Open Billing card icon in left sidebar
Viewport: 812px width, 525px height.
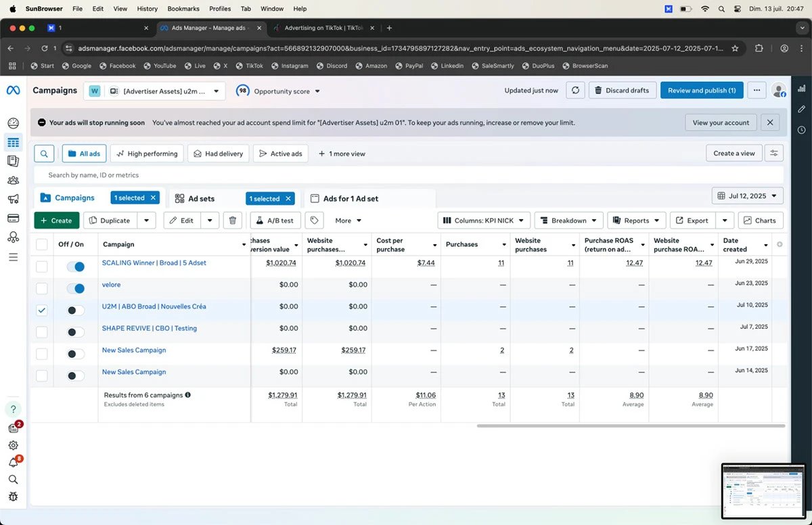click(x=13, y=218)
